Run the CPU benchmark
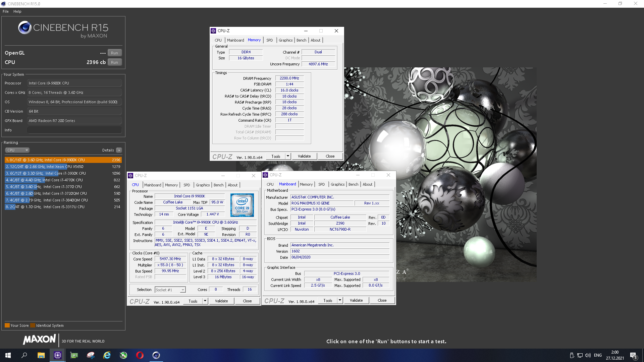The image size is (644, 362). coord(115,62)
